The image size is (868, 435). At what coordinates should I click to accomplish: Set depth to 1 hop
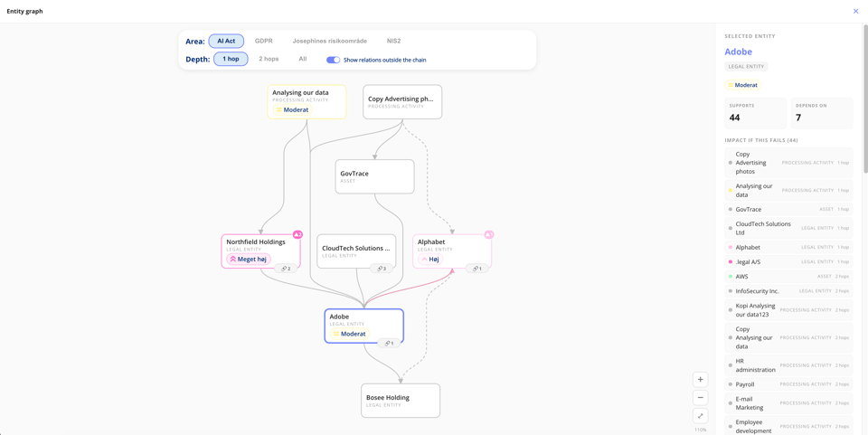click(231, 59)
